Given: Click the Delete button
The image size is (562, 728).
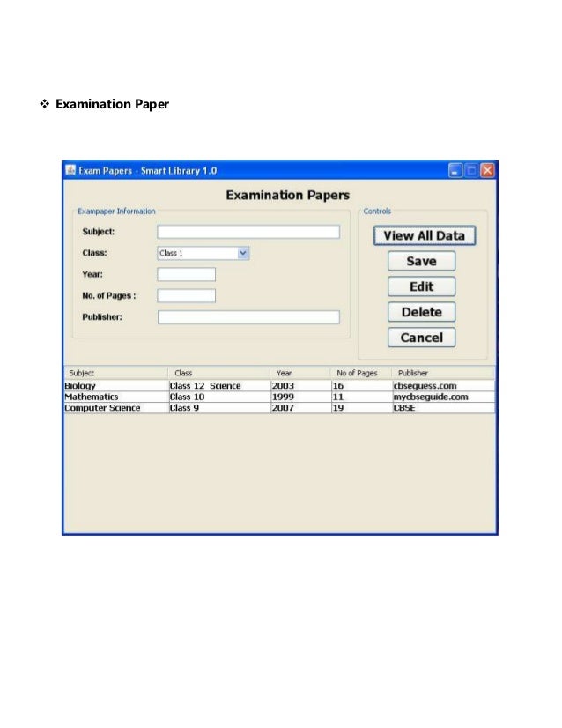Looking at the screenshot, I should [421, 312].
